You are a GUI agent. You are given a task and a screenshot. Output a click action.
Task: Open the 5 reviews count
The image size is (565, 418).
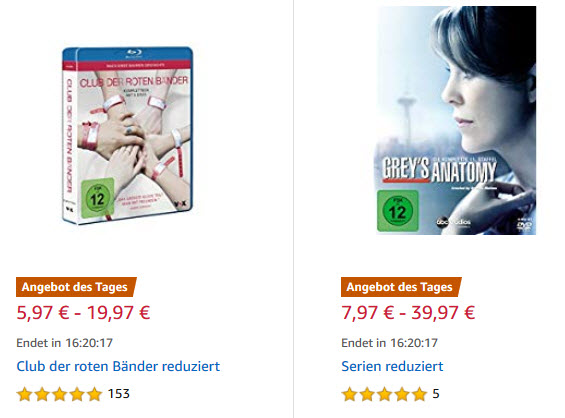[436, 393]
